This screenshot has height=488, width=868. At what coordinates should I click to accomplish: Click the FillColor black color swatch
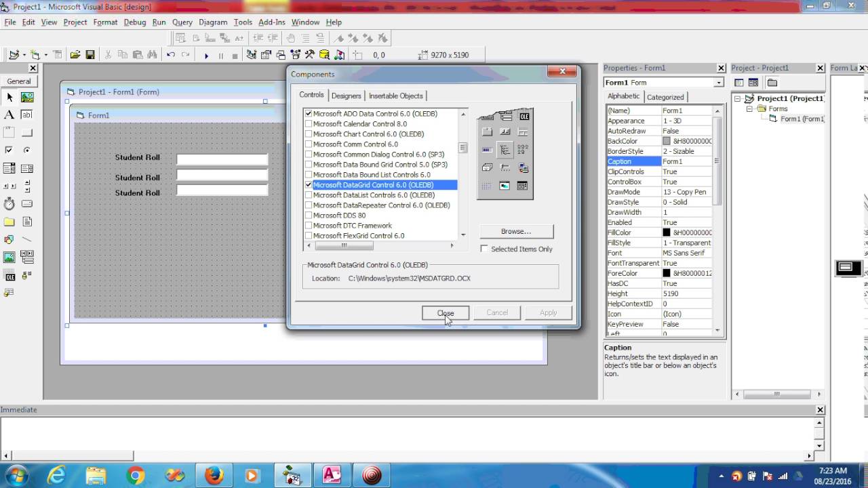(x=667, y=232)
